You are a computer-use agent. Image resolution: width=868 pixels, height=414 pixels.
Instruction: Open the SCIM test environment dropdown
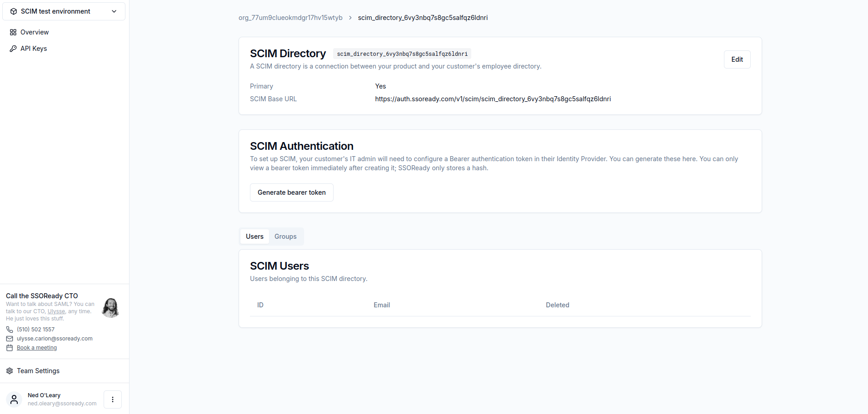64,11
